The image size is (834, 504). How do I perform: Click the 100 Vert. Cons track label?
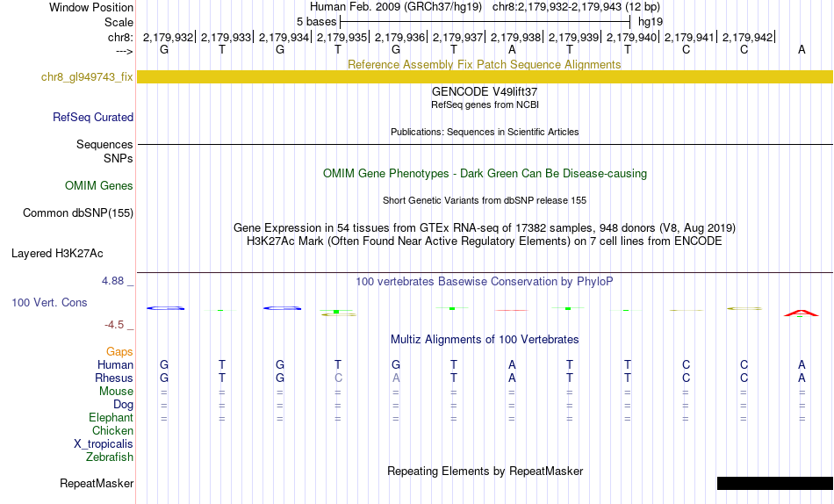(49, 302)
